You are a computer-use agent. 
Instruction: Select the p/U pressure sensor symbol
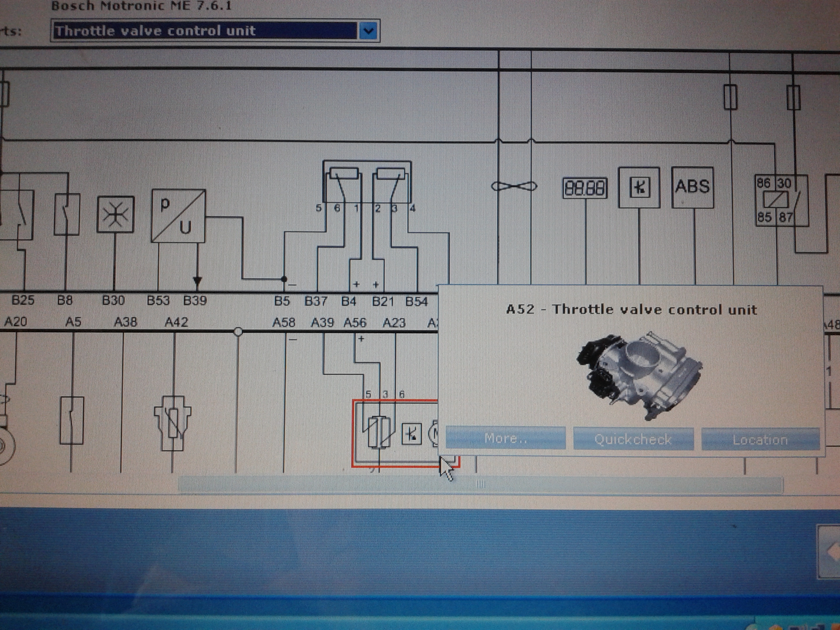tap(178, 216)
